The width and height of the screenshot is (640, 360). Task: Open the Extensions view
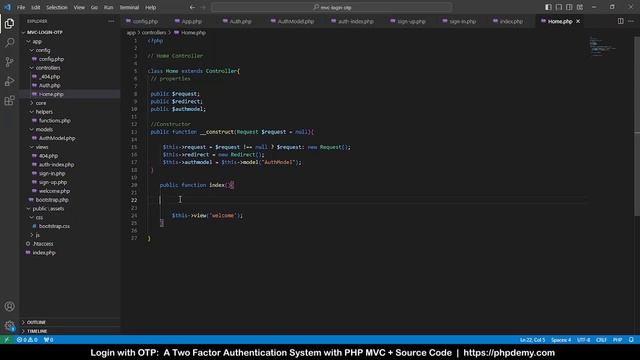9,100
